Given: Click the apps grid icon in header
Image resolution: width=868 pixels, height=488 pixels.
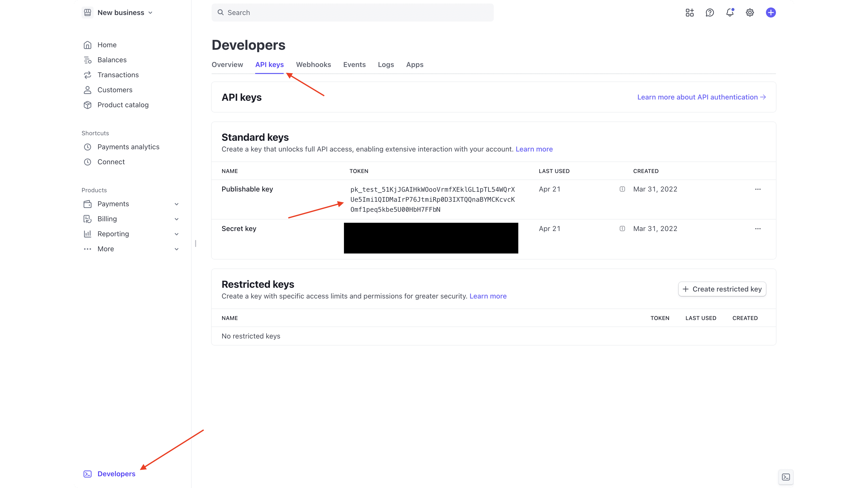Looking at the screenshot, I should pyautogui.click(x=689, y=13).
